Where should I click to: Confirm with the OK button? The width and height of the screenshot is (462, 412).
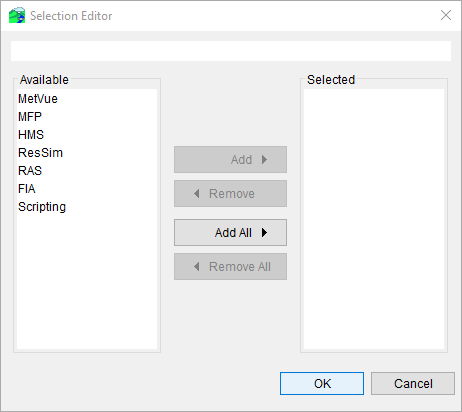coord(322,384)
